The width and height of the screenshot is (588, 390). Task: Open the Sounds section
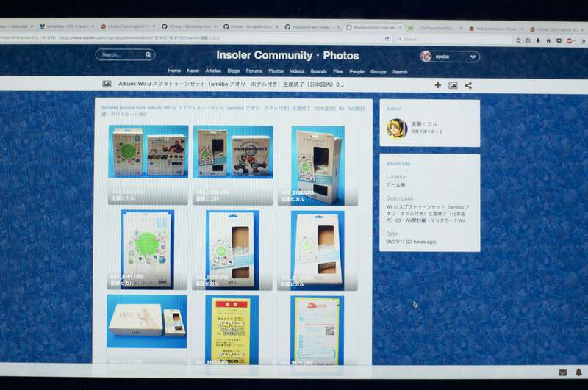point(318,71)
